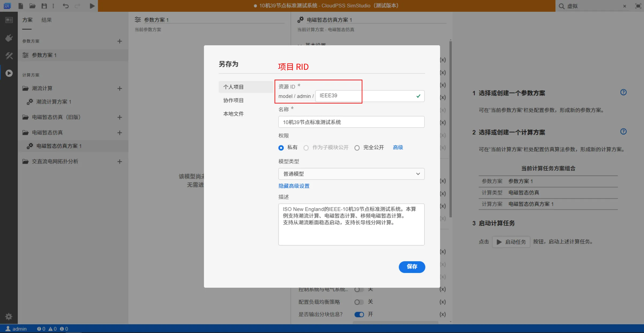Screen dimensions: 644x333
Task: Open help for step 1 参数方案
Action: 623,92
